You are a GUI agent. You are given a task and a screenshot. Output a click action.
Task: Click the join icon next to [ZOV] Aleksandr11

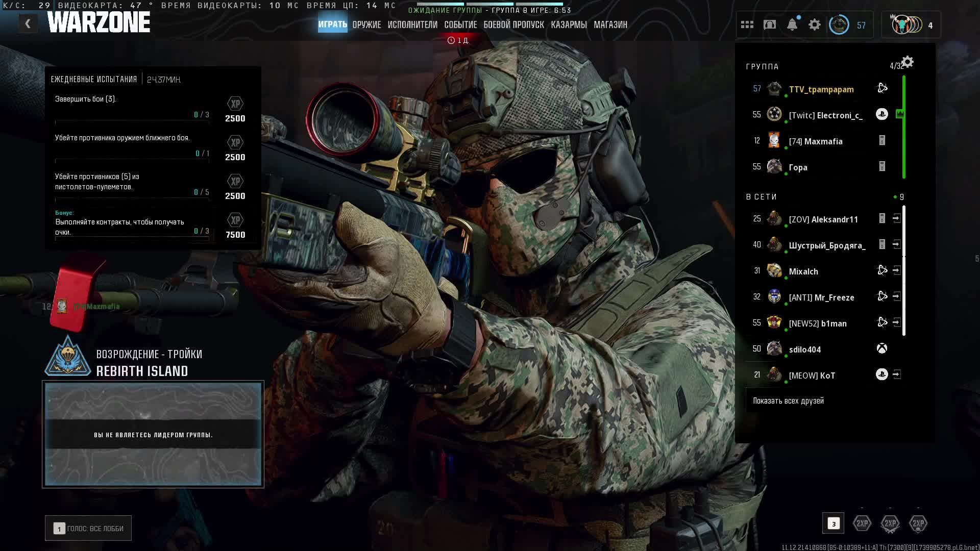897,219
